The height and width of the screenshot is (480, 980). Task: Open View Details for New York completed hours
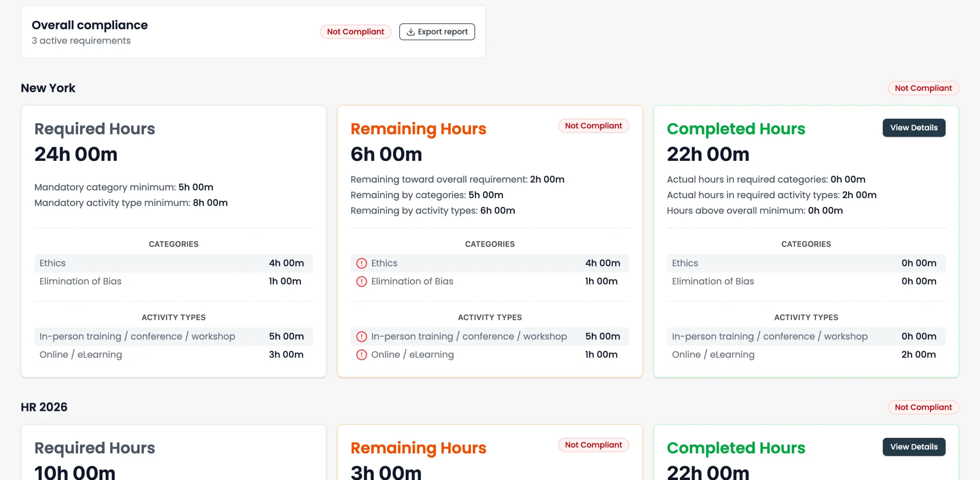914,128
